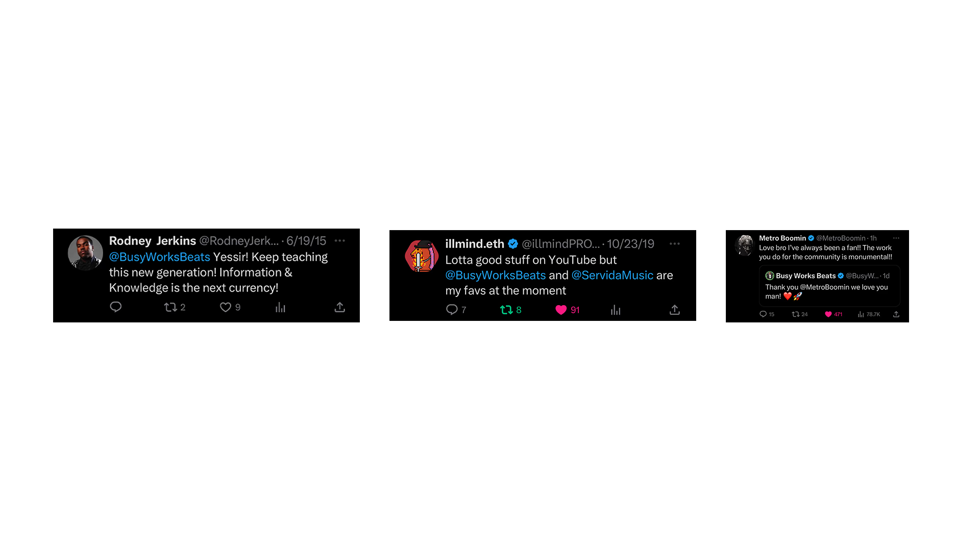Retweet Rodney Jerkins' tweet
980x551 pixels.
(x=175, y=307)
